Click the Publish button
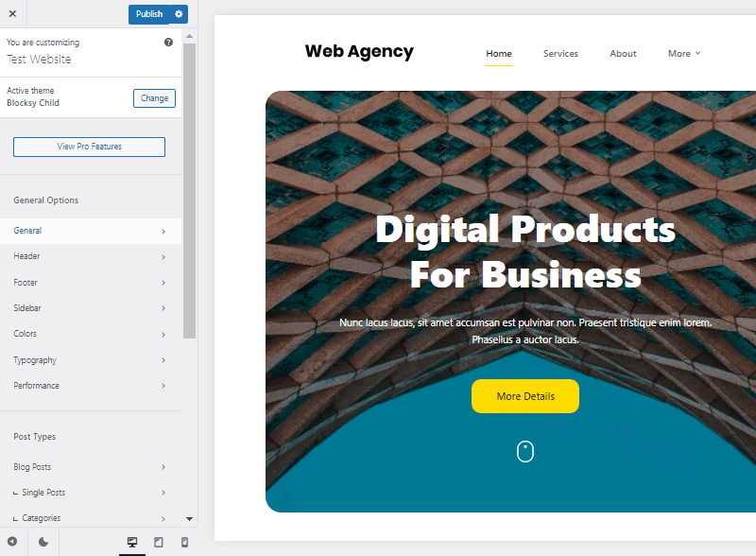 [x=149, y=14]
